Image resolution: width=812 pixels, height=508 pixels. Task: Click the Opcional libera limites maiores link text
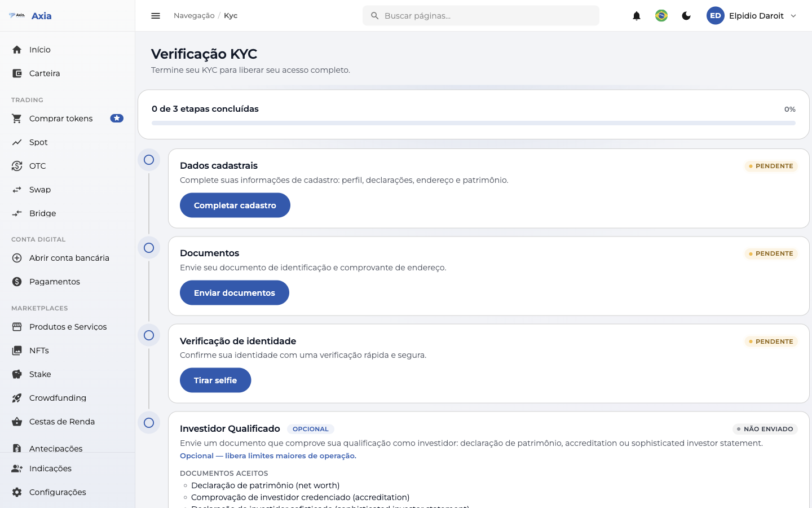click(268, 456)
